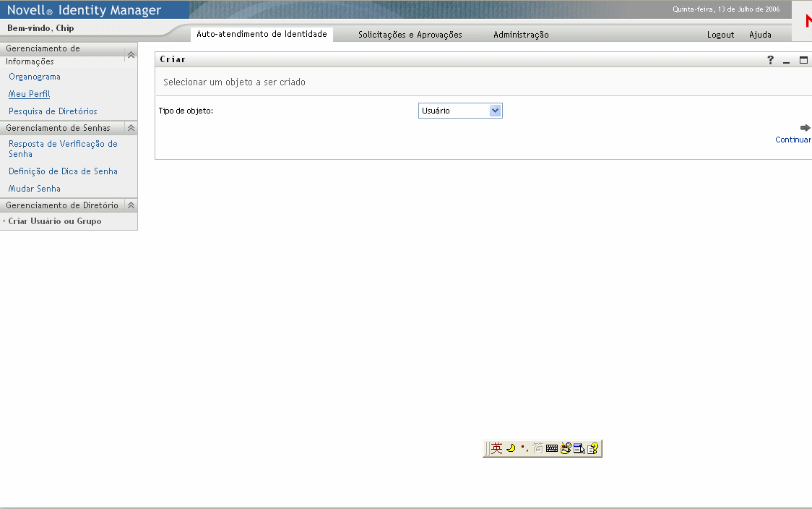
Task: Click the date 'Quinta-feira, 13 de Julho de 2006'
Action: 726,9
